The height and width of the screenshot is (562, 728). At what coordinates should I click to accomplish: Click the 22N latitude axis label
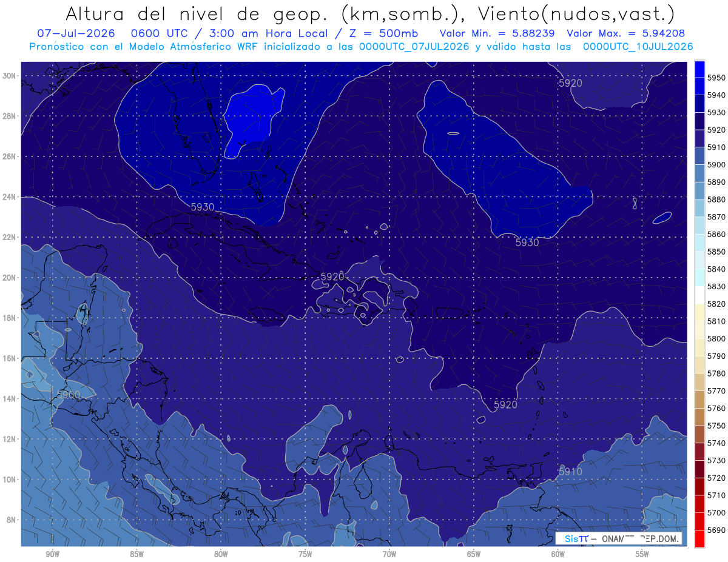click(10, 237)
